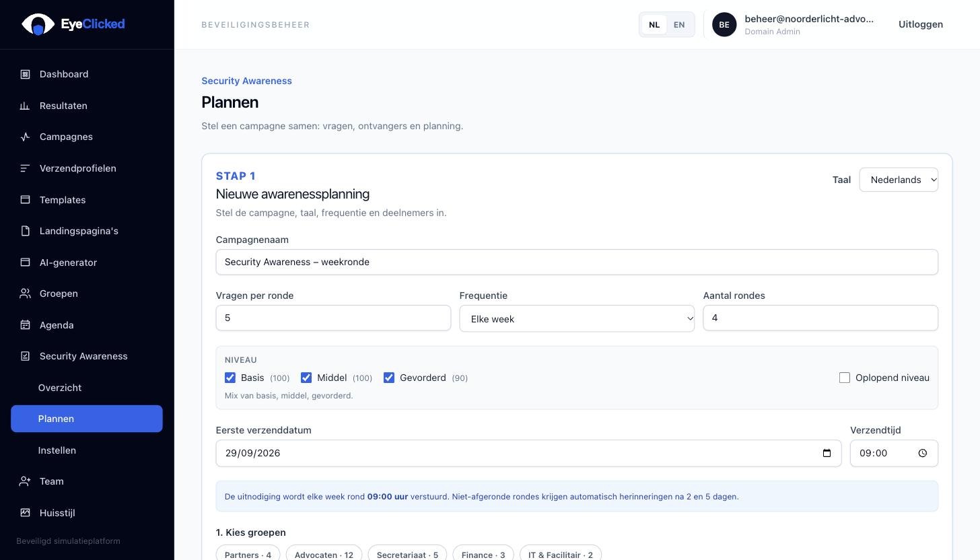Open Huisstijl in the sidebar
Screen dimensions: 980x560
click(87, 513)
